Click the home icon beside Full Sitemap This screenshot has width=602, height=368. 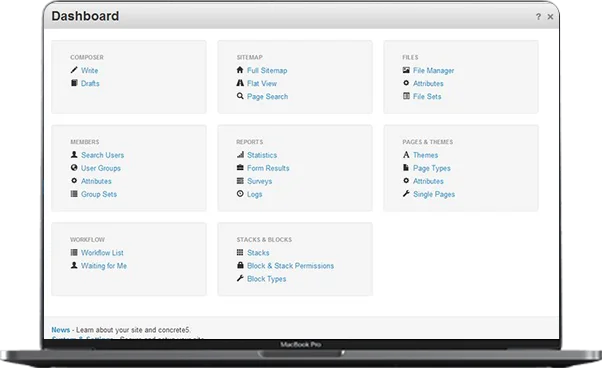pyautogui.click(x=240, y=70)
